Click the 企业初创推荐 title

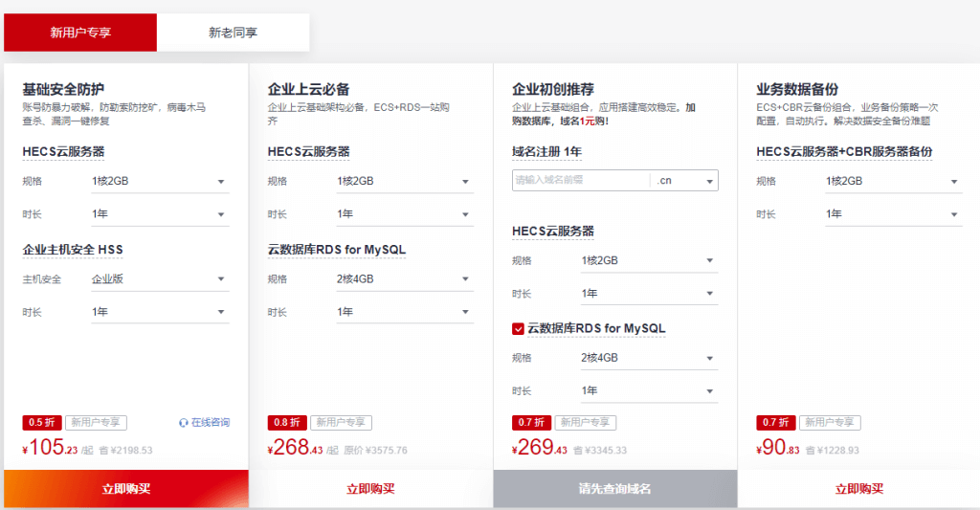(x=552, y=89)
